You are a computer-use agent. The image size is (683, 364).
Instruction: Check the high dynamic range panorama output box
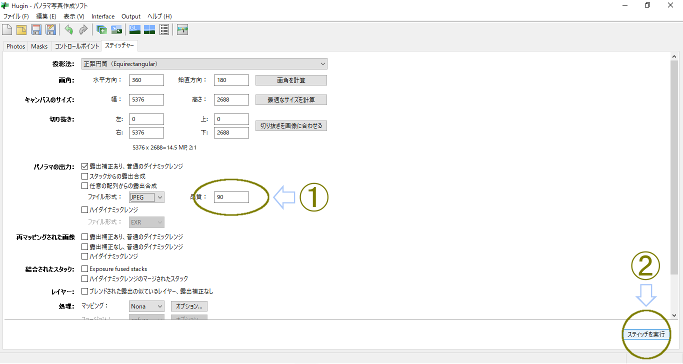85,209
